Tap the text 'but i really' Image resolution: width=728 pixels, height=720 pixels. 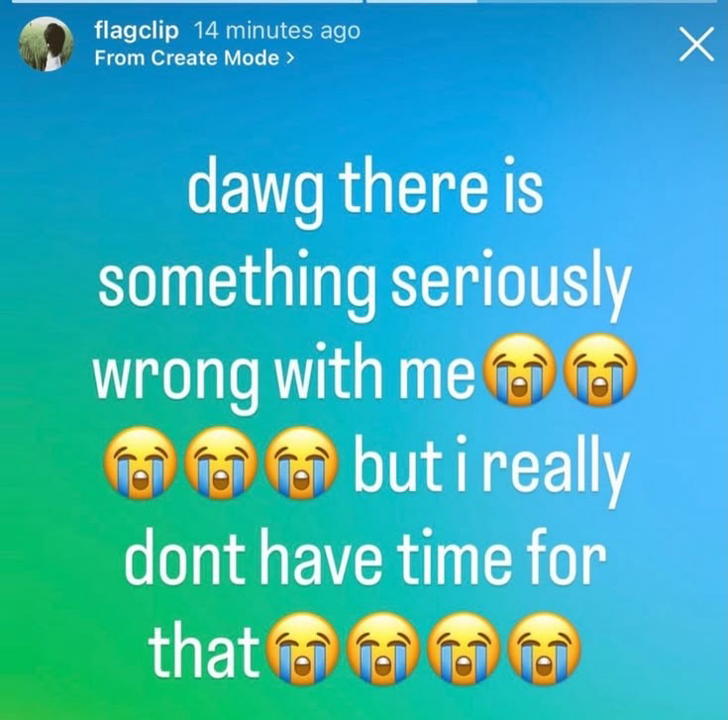pyautogui.click(x=492, y=467)
